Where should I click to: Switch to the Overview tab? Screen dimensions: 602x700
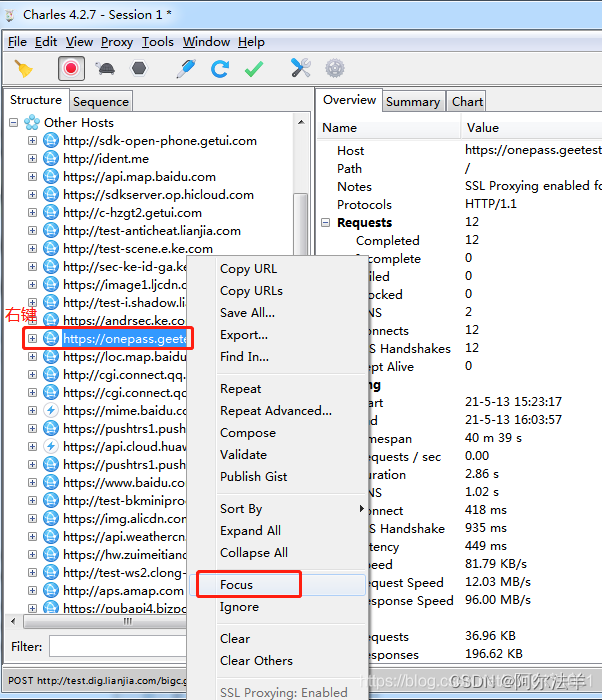click(x=350, y=100)
